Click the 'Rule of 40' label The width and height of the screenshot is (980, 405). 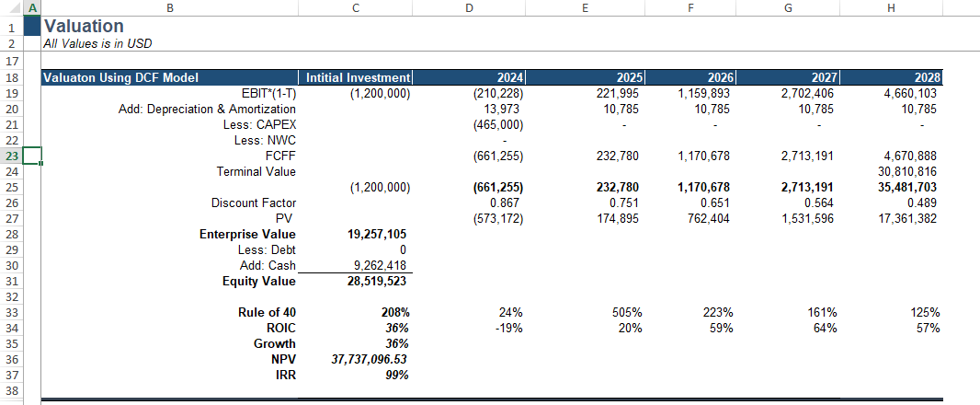[267, 312]
